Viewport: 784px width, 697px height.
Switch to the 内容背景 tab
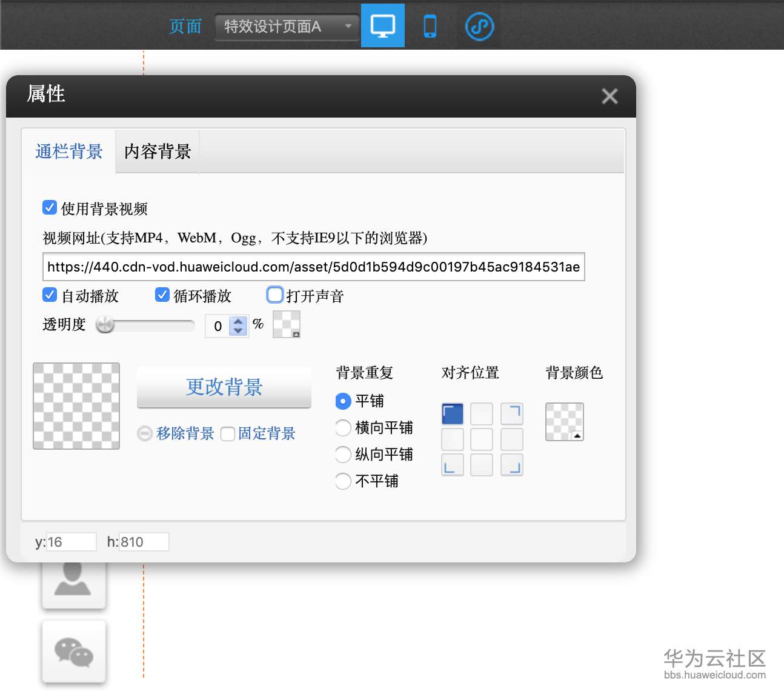158,152
